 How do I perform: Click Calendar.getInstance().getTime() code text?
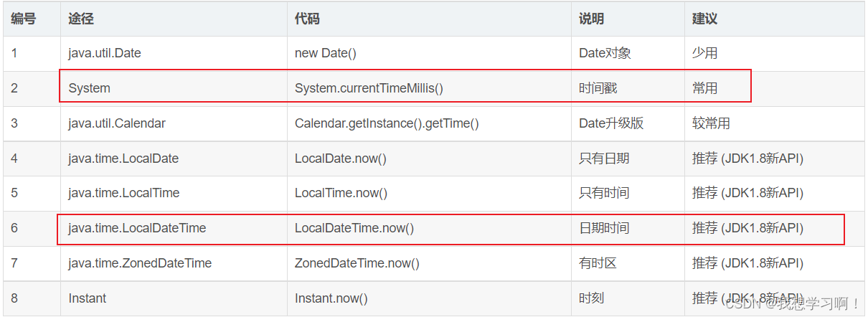387,123
